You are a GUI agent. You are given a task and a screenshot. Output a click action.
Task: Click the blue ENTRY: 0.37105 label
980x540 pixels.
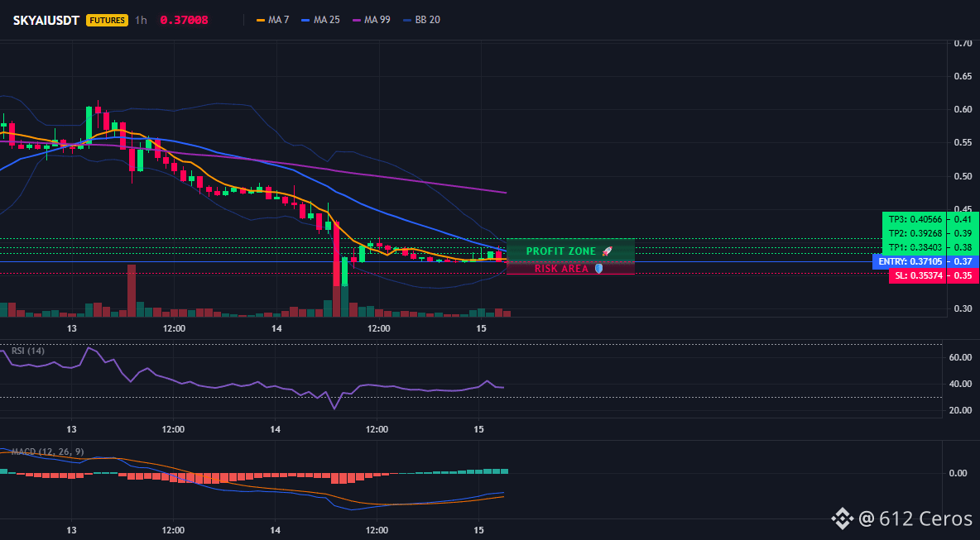[x=910, y=261]
